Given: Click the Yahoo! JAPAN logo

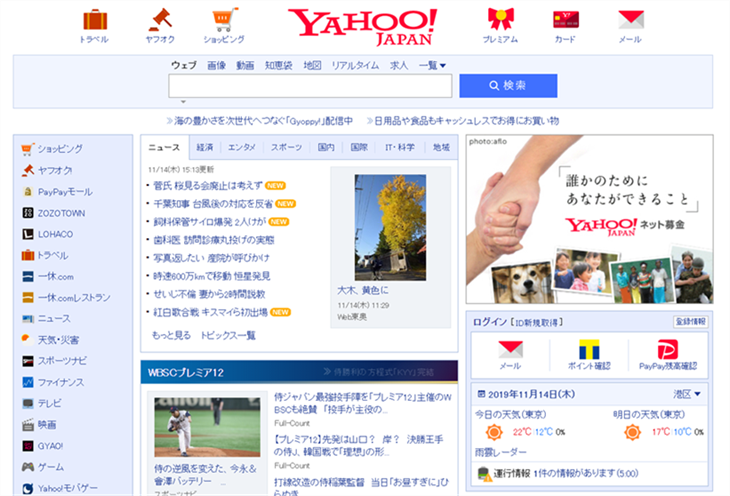Looking at the screenshot, I should [x=363, y=27].
